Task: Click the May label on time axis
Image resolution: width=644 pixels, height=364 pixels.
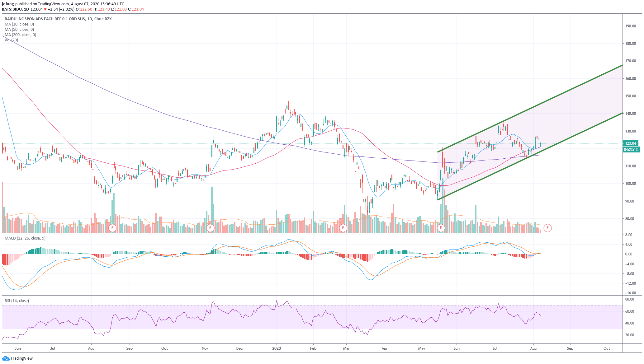Action: click(x=421, y=348)
